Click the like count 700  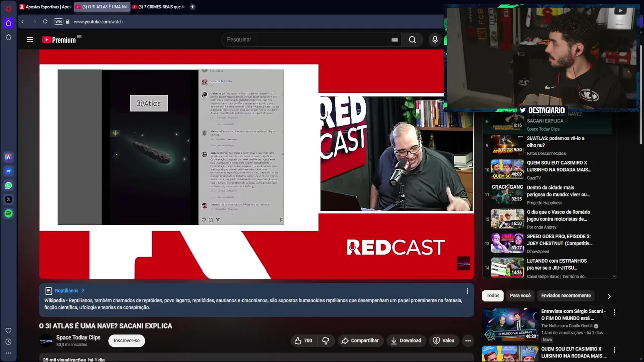[x=308, y=341]
